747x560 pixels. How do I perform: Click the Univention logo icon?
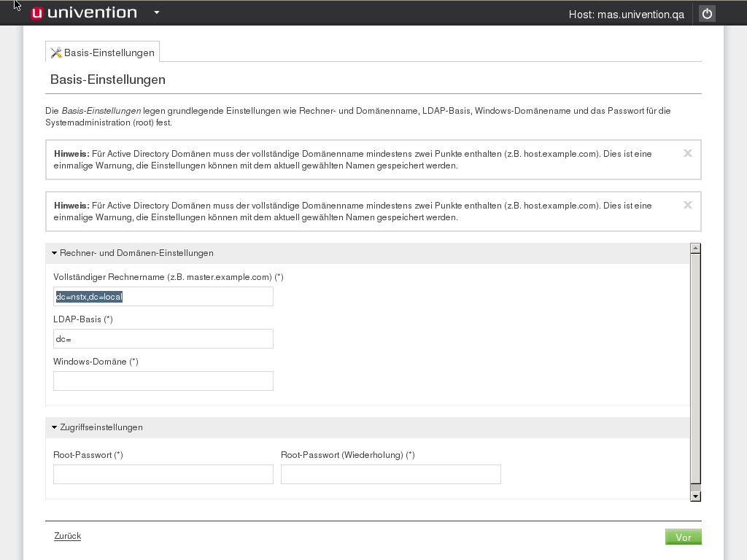(37, 13)
